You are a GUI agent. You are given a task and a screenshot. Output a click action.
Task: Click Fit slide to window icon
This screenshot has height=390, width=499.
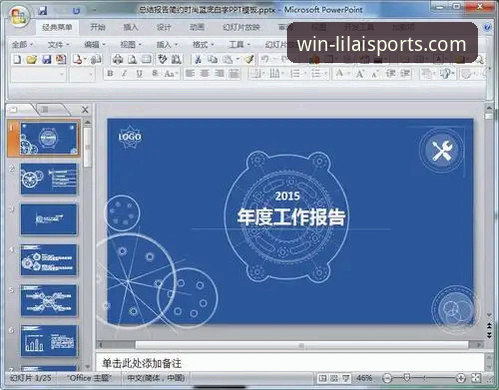[476, 378]
